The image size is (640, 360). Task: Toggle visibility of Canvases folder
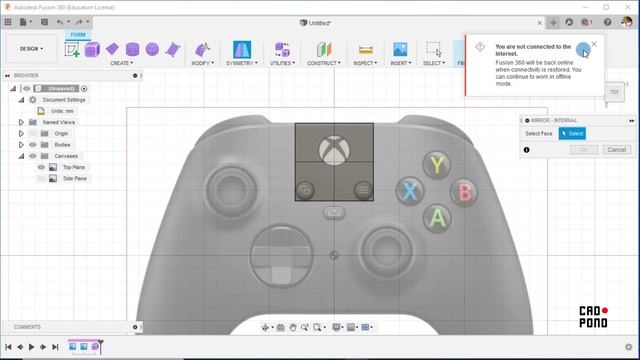(33, 156)
